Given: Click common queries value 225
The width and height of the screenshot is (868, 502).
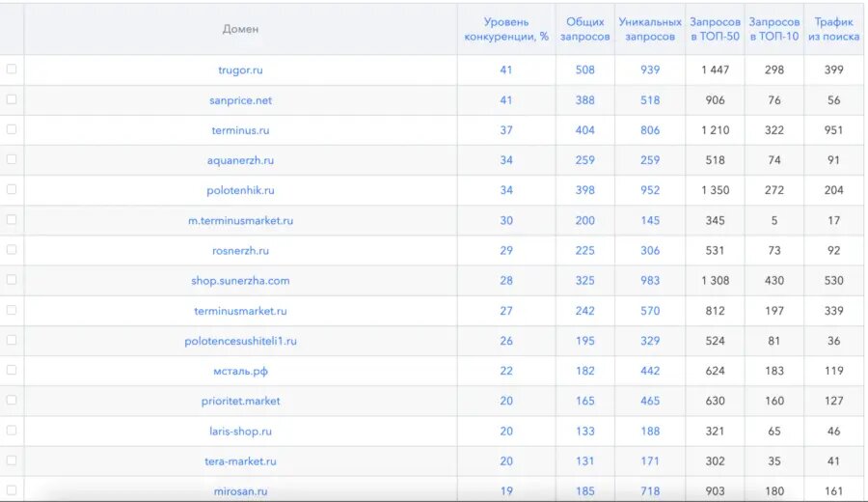Looking at the screenshot, I should [x=584, y=250].
